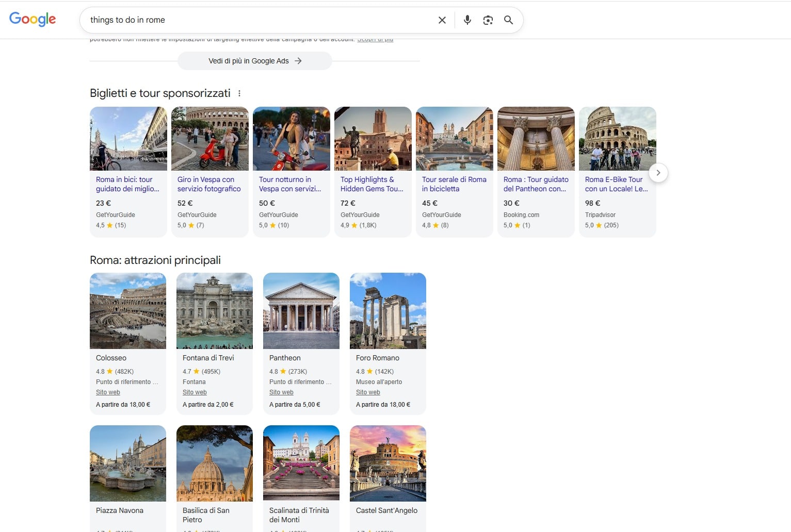Image resolution: width=791 pixels, height=532 pixels.
Task: Click the magnifying glass search button
Action: (x=508, y=20)
